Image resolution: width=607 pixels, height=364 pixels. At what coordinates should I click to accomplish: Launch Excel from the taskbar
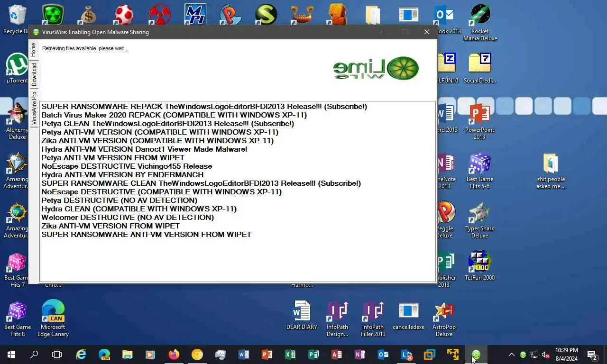tap(290, 355)
